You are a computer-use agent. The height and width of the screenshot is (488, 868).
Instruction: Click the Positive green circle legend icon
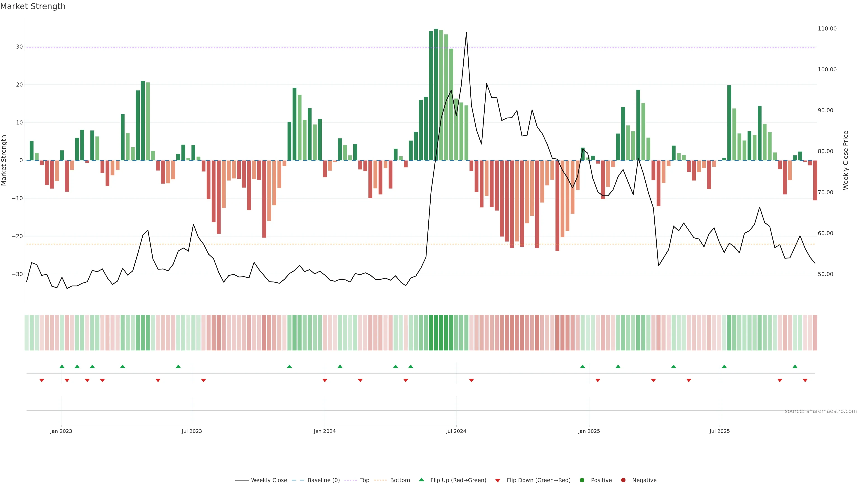pyautogui.click(x=582, y=480)
